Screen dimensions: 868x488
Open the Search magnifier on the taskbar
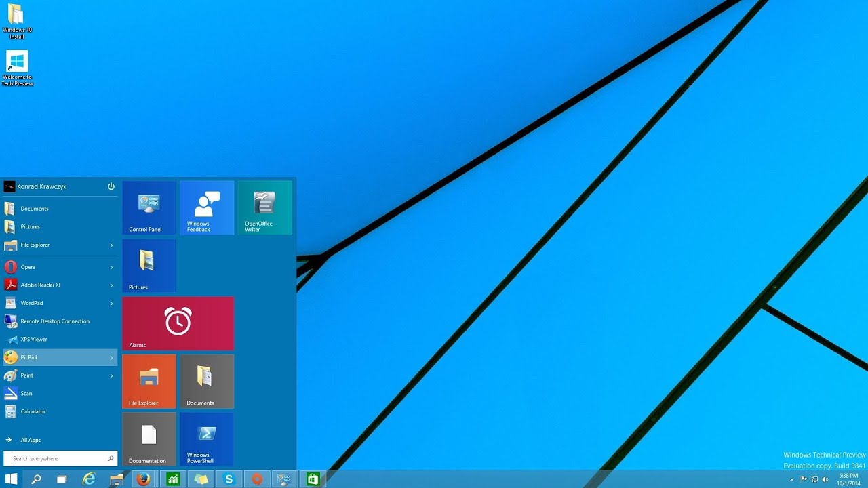tap(36, 479)
